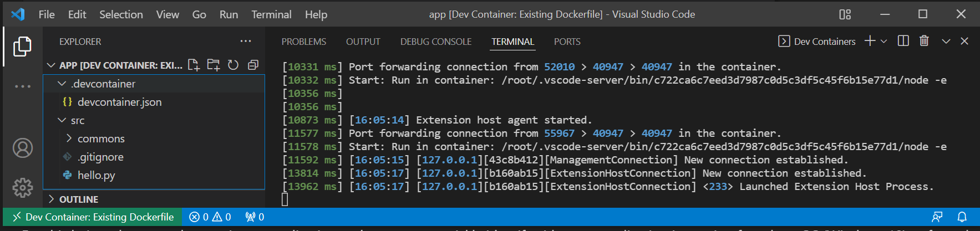Open the View menu
The height and width of the screenshot is (231, 980).
click(x=167, y=14)
